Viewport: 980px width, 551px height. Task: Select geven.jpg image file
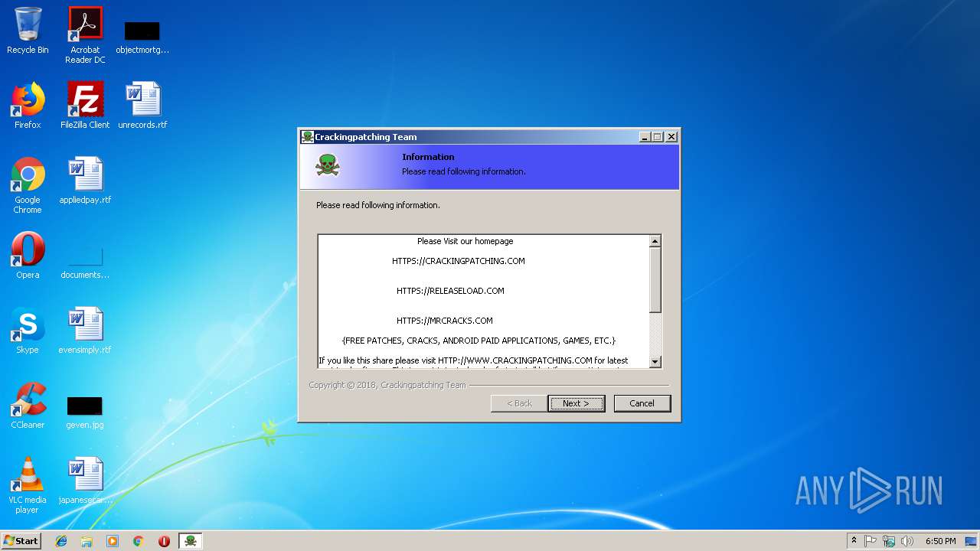85,412
